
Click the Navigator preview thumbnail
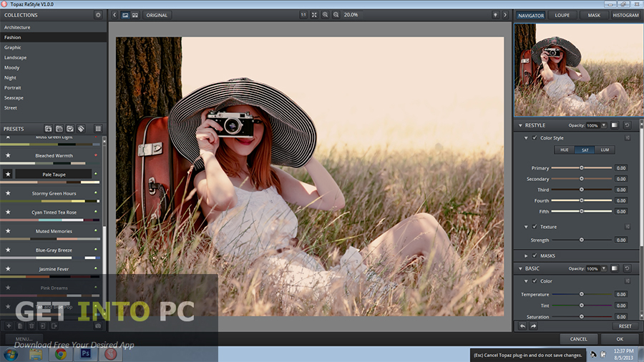[x=579, y=70]
